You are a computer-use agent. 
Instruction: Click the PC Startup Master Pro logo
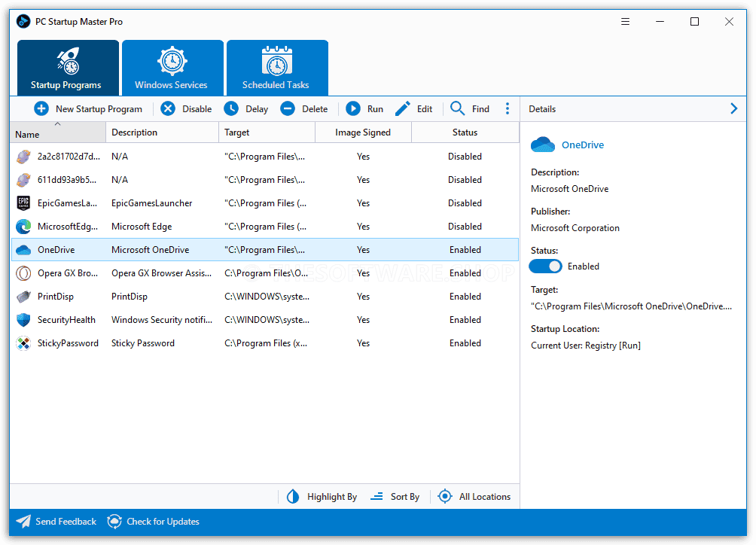[x=23, y=22]
